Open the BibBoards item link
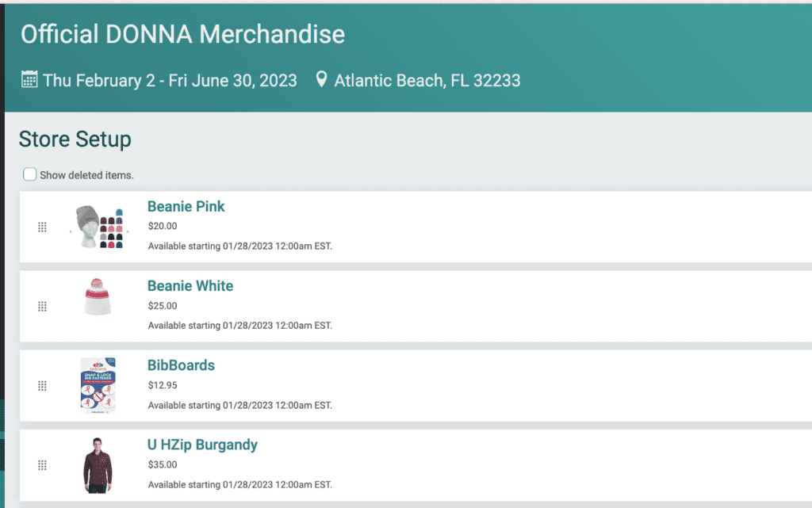Viewport: 812px width, 508px height. point(181,365)
